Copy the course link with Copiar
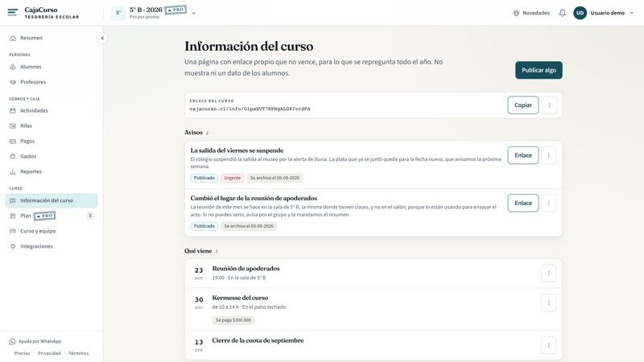The image size is (644, 362). [x=522, y=105]
